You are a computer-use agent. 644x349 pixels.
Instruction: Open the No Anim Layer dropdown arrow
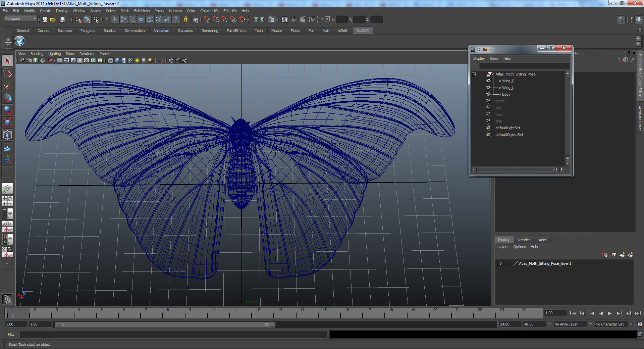pyautogui.click(x=549, y=324)
